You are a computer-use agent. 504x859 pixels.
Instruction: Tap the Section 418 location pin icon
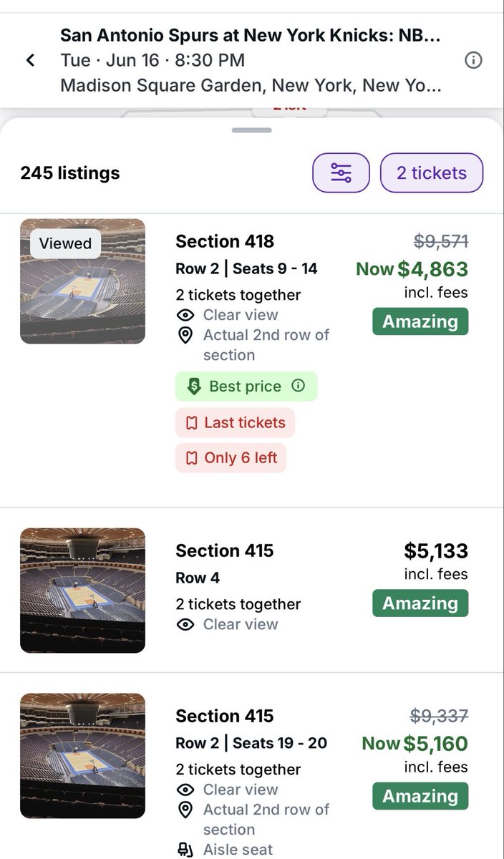point(185,335)
